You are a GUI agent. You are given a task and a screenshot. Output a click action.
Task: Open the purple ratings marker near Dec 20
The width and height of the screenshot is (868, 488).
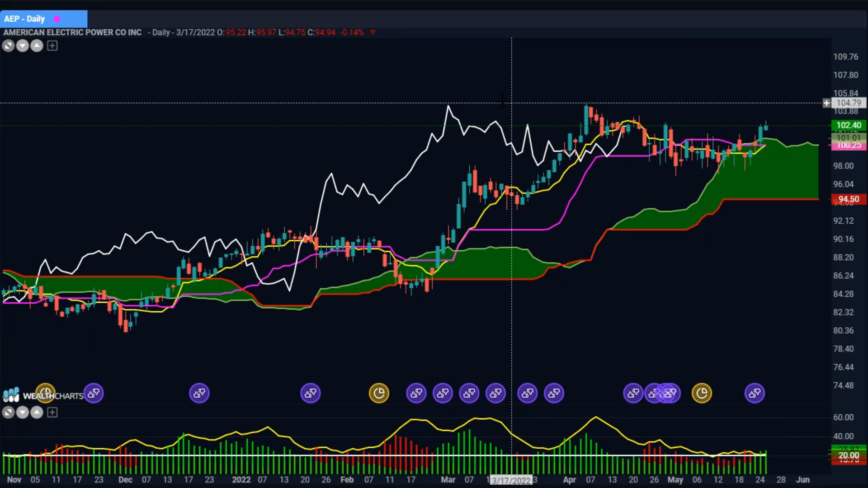[x=199, y=393]
